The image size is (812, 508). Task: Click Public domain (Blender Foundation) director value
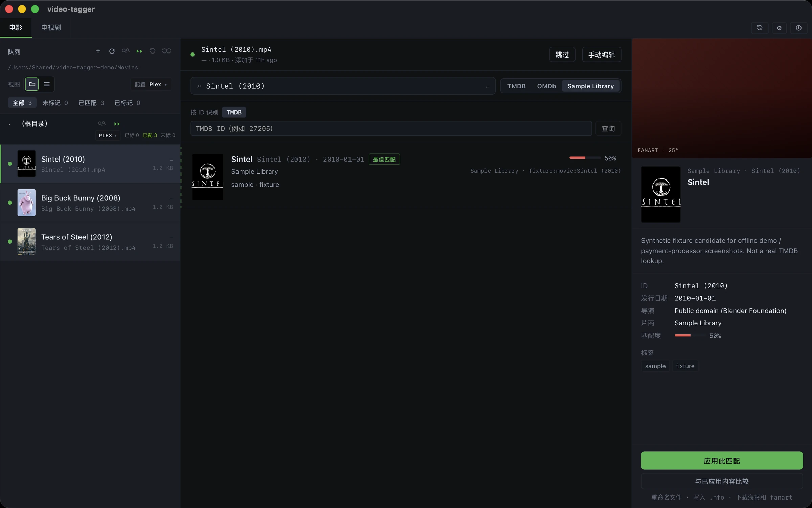click(x=730, y=311)
